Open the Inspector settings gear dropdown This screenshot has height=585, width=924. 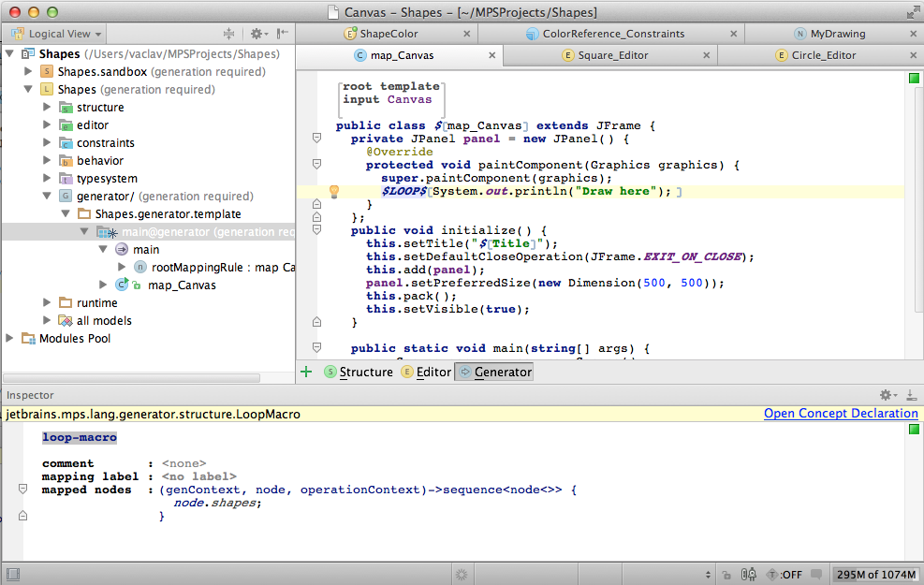[887, 396]
